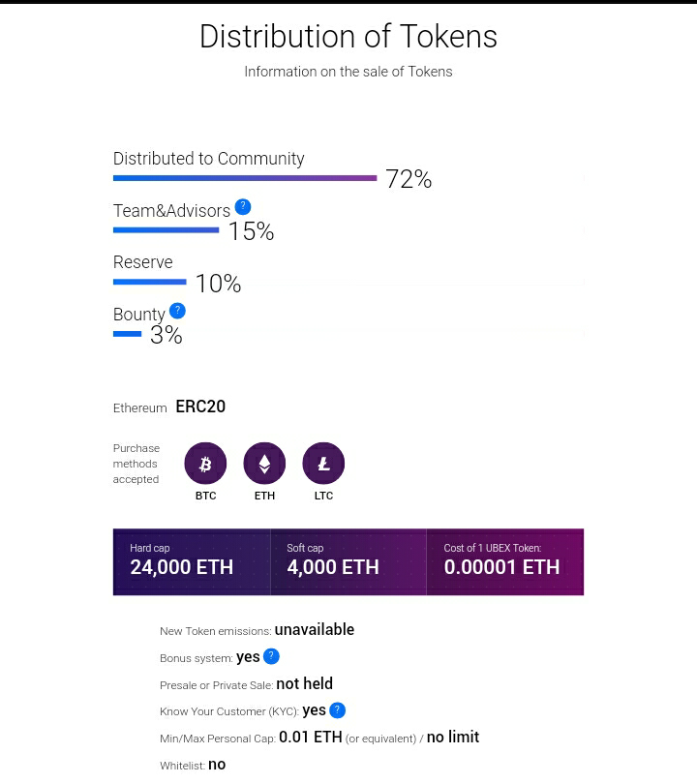Open Team&Advisors help question mark
The image size is (697, 784).
(x=243, y=206)
